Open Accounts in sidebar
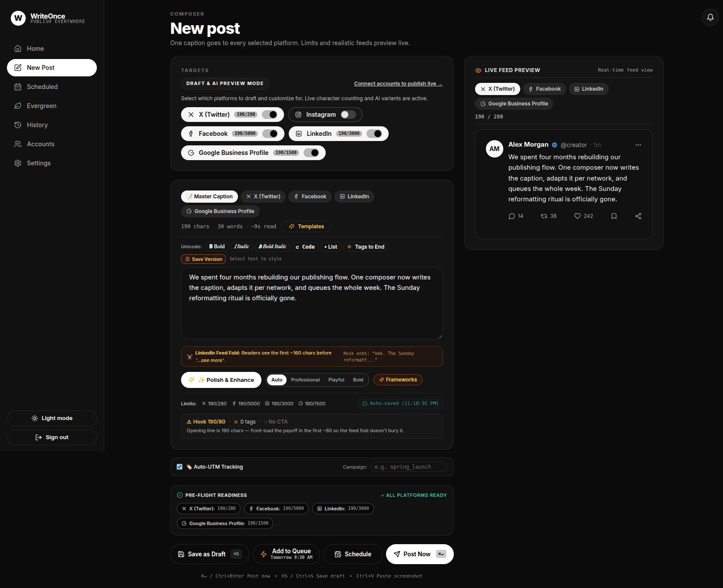This screenshot has width=723, height=588. coord(52,144)
